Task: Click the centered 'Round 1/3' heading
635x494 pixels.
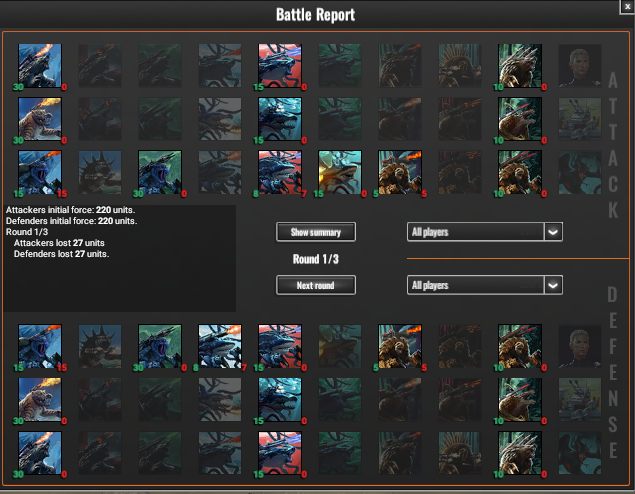Action: pyautogui.click(x=316, y=259)
